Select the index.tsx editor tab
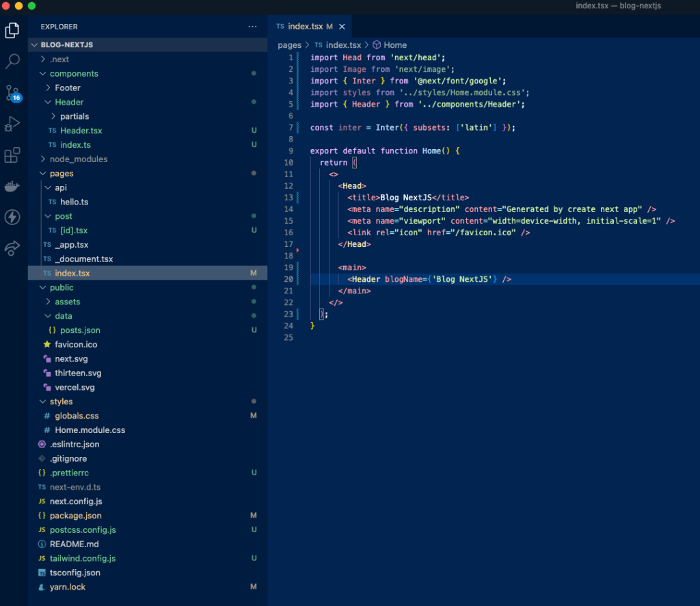Viewport: 700px width, 606px height. [304, 27]
